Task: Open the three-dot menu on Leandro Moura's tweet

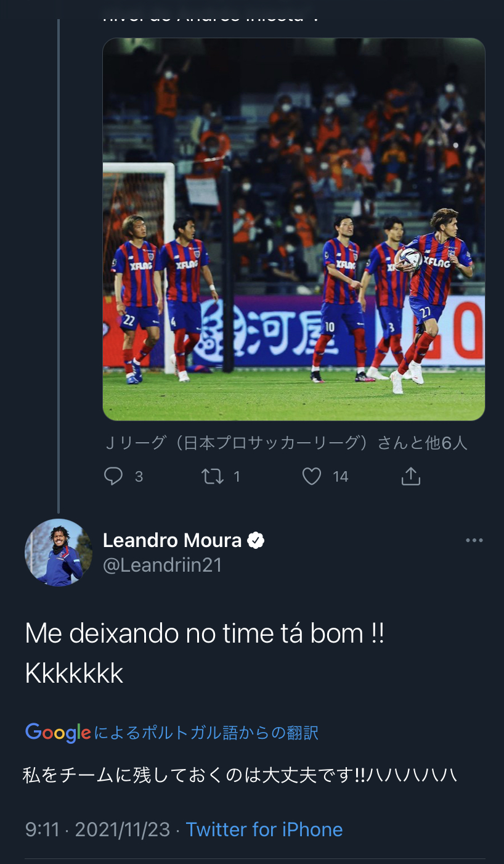Action: (x=474, y=541)
